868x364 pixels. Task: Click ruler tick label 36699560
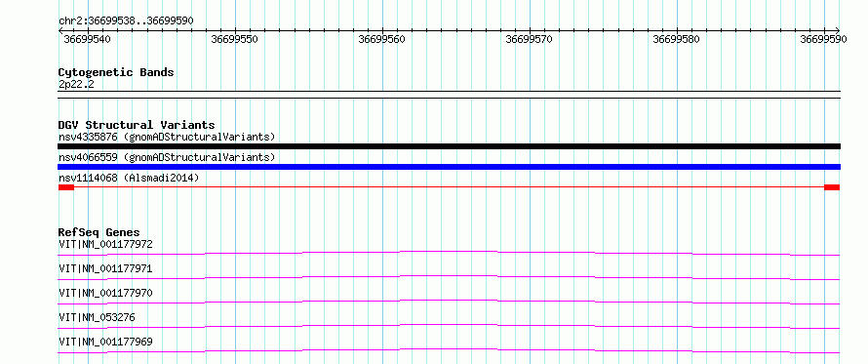pyautogui.click(x=382, y=39)
